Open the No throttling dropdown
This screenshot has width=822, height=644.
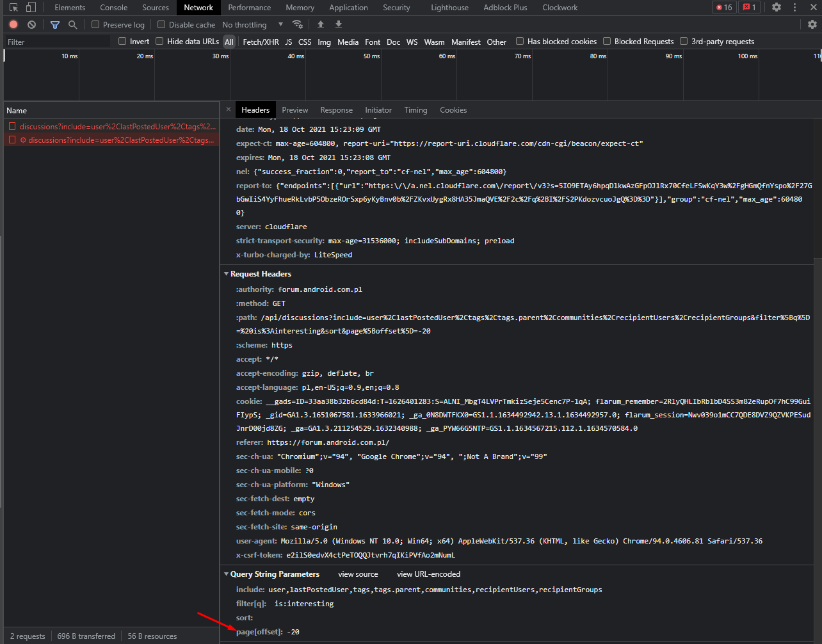[x=250, y=24]
